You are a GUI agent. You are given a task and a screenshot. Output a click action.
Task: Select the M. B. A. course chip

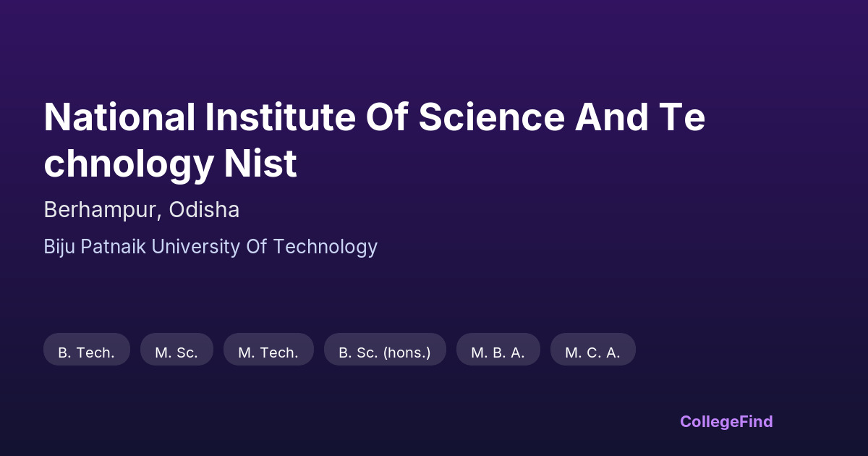tap(498, 352)
